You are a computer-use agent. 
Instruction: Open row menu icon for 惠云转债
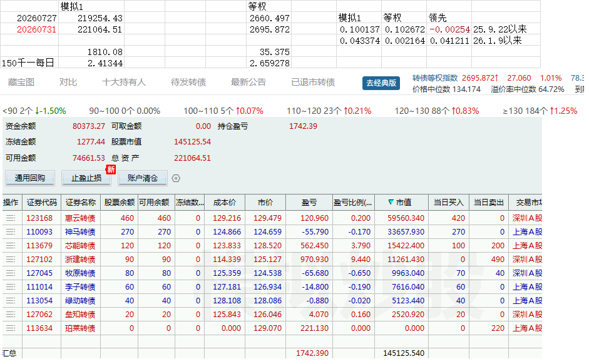11,218
